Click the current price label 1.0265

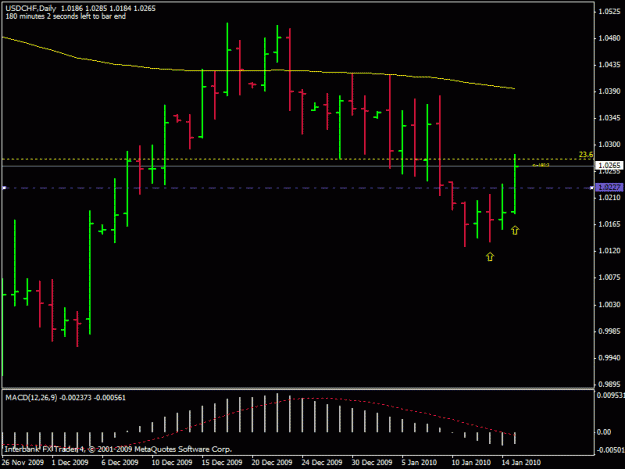point(609,165)
